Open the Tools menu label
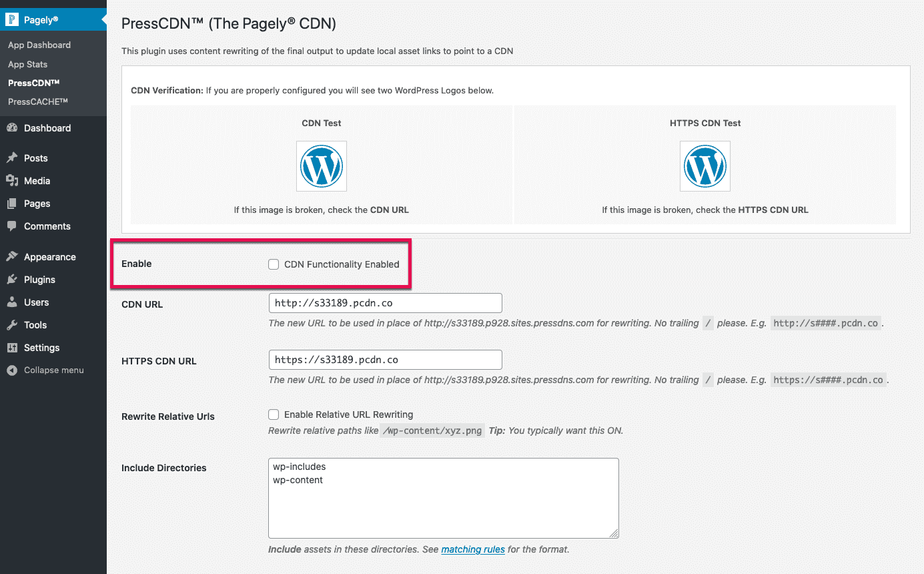Image resolution: width=924 pixels, height=574 pixels. point(35,325)
